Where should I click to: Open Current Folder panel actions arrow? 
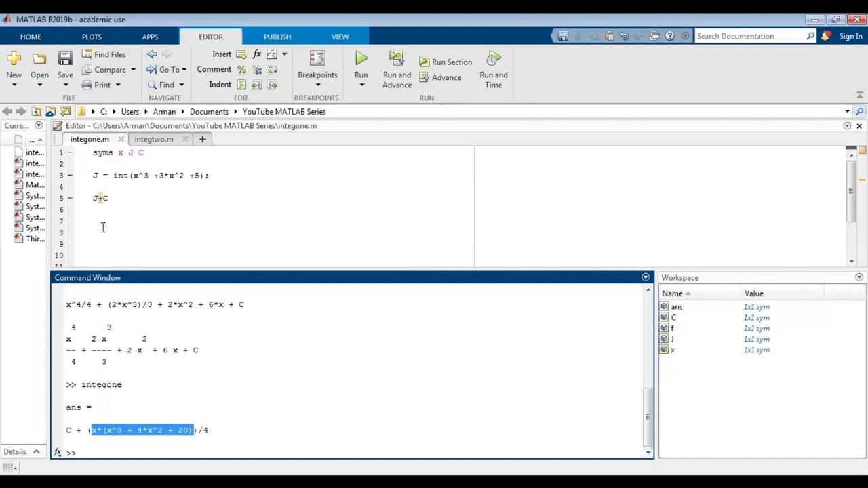click(38, 125)
